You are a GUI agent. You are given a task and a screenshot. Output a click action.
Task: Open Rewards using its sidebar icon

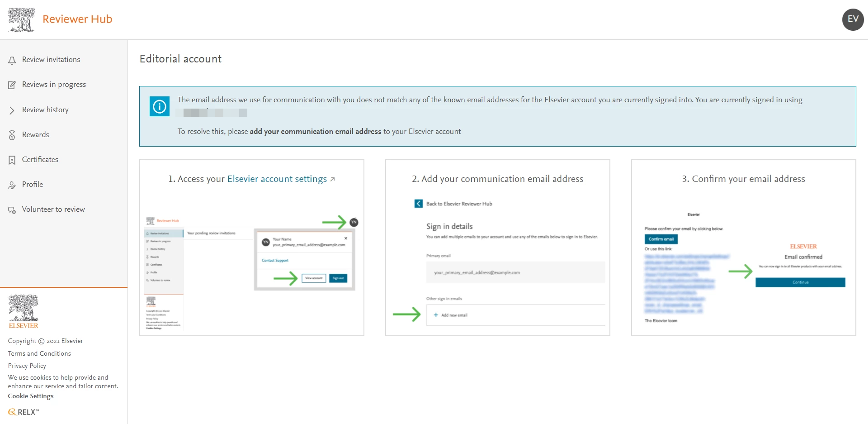(12, 134)
